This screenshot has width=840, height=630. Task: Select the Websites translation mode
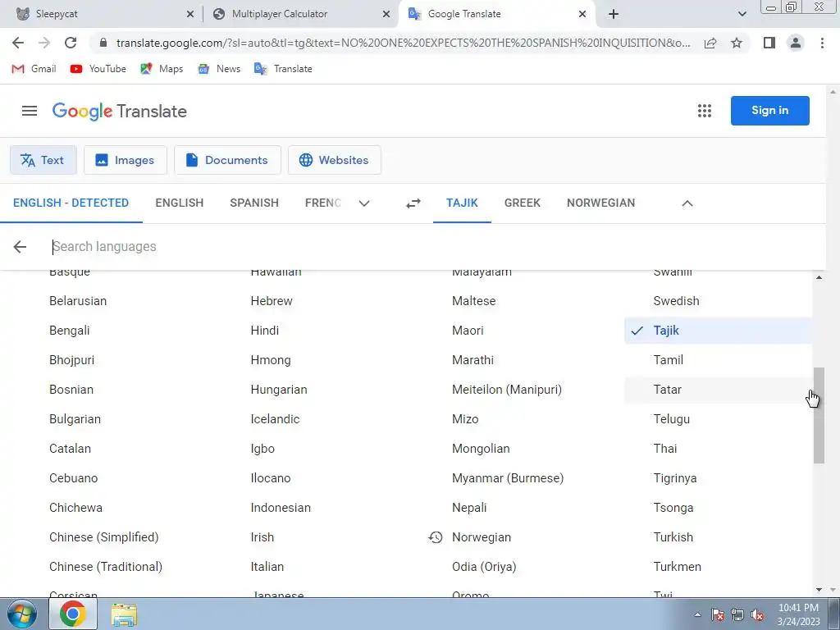point(335,160)
